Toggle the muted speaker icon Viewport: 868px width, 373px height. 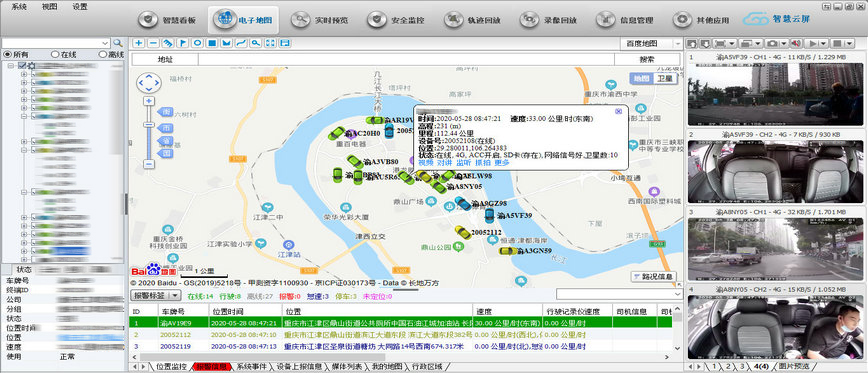pos(796,43)
